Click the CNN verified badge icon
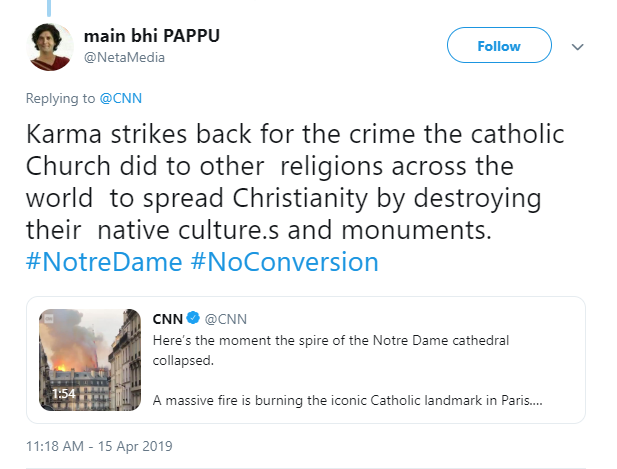This screenshot has width=617, height=469. click(x=193, y=320)
